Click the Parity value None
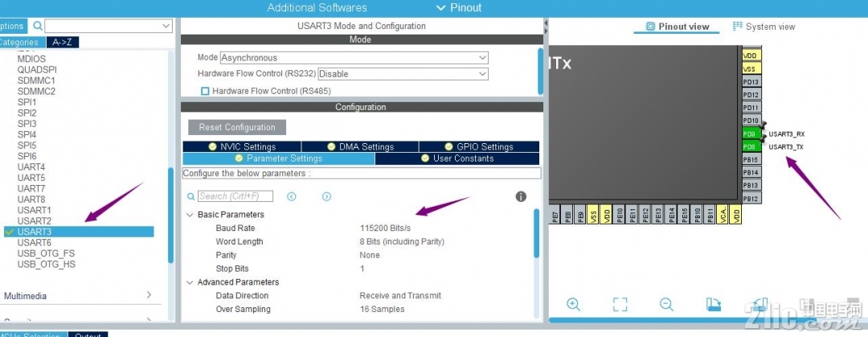Image resolution: width=868 pixels, height=337 pixels. click(370, 255)
